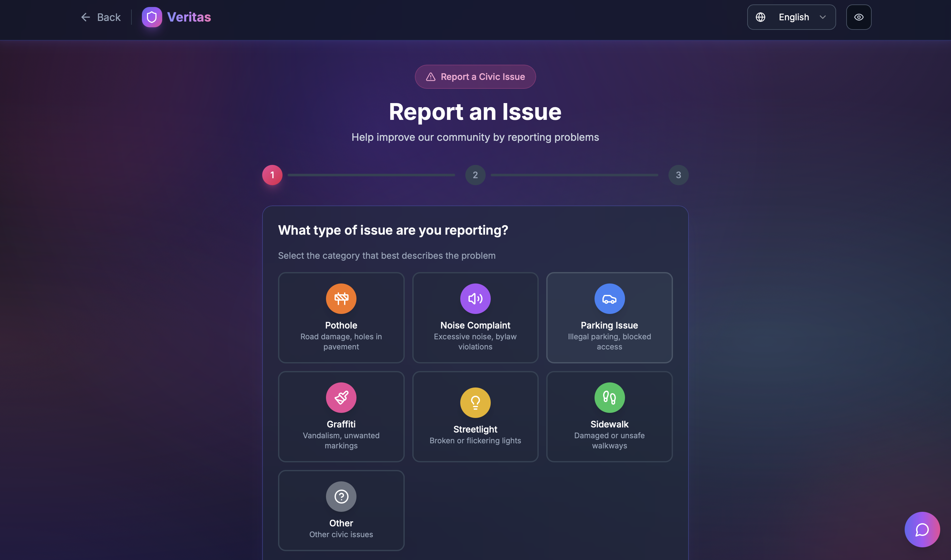Image resolution: width=951 pixels, height=560 pixels.
Task: Jump to step 3 indicator
Action: [x=678, y=175]
